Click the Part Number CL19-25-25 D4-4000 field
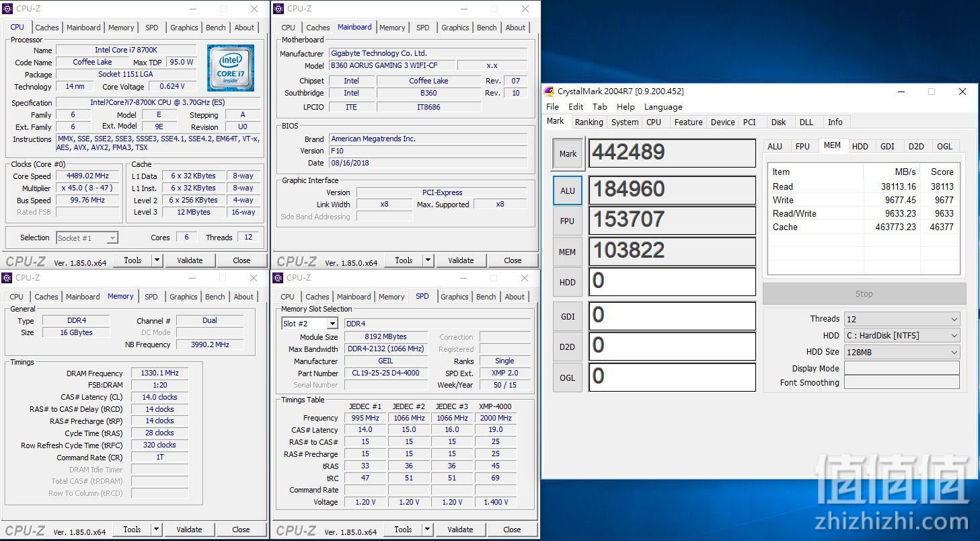 386,373
